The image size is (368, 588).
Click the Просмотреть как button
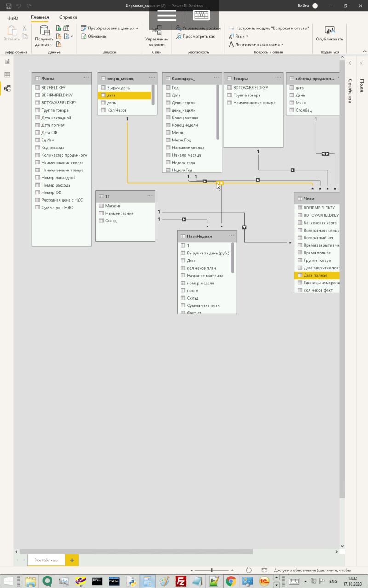tap(195, 36)
